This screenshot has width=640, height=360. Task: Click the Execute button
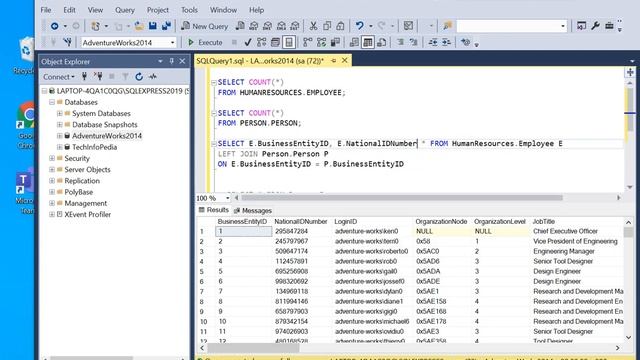(x=205, y=42)
